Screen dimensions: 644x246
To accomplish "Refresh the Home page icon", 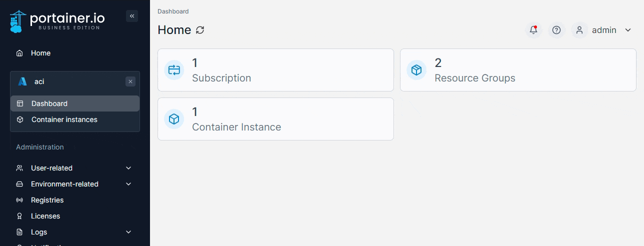I will coord(200,30).
